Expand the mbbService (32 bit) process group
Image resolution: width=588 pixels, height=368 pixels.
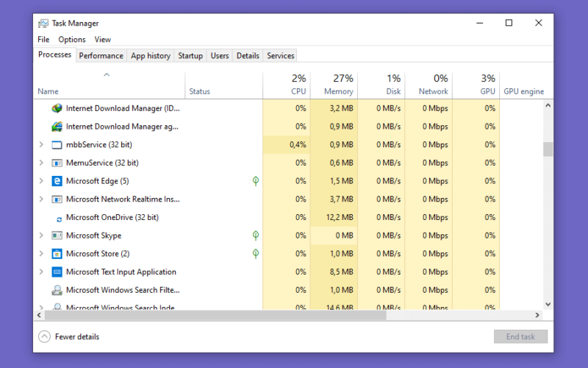pos(41,144)
